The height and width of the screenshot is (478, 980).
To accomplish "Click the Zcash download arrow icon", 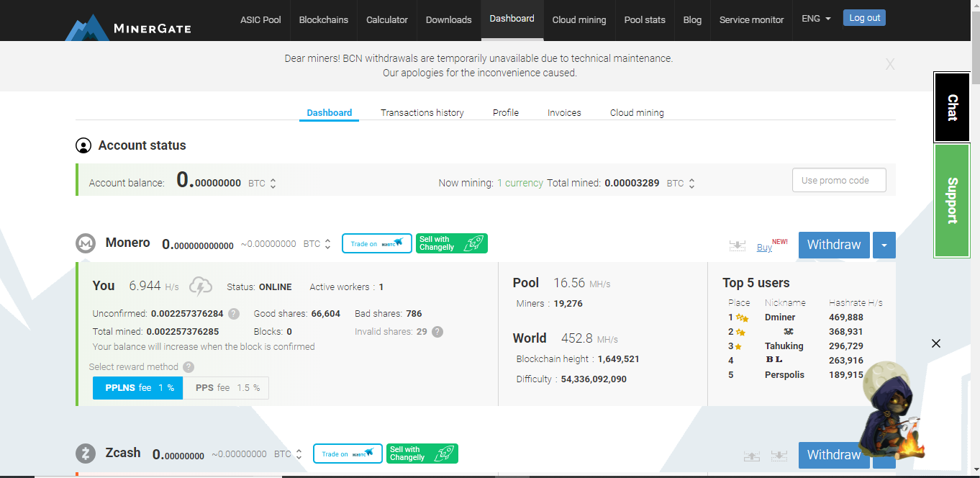I will [x=779, y=456].
